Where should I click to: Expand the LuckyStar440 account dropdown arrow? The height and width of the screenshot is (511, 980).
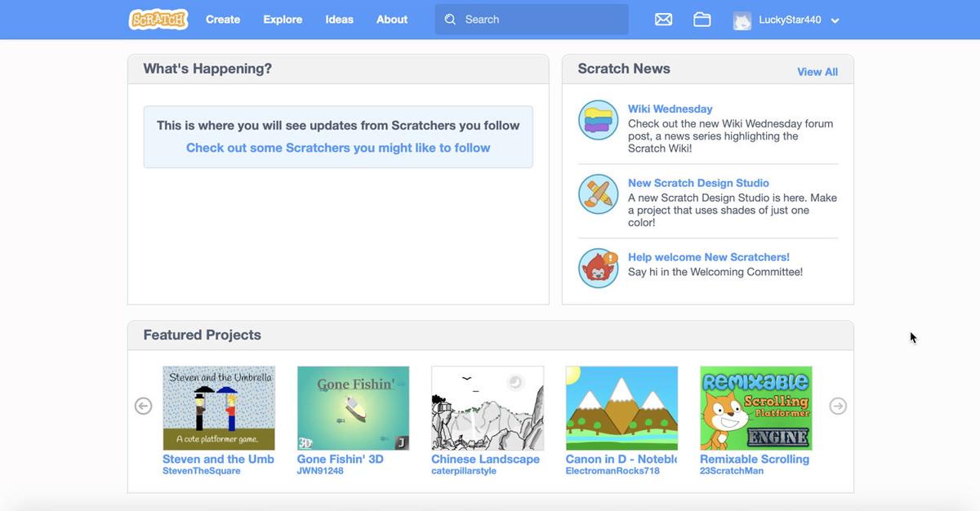click(x=835, y=21)
